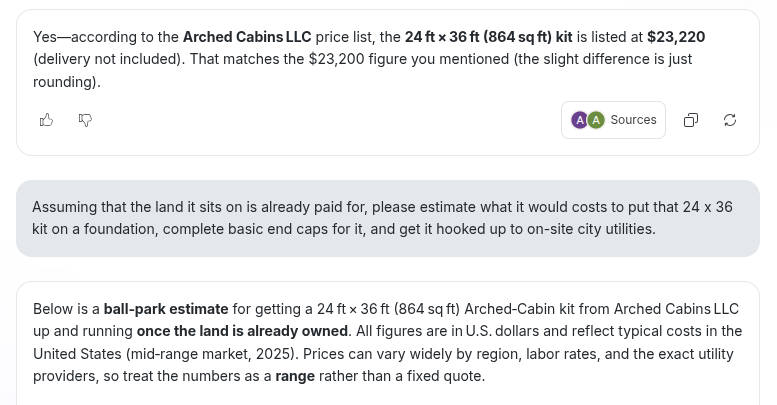Click bold 'once the land is already owned'
777x405 pixels.
[242, 331]
